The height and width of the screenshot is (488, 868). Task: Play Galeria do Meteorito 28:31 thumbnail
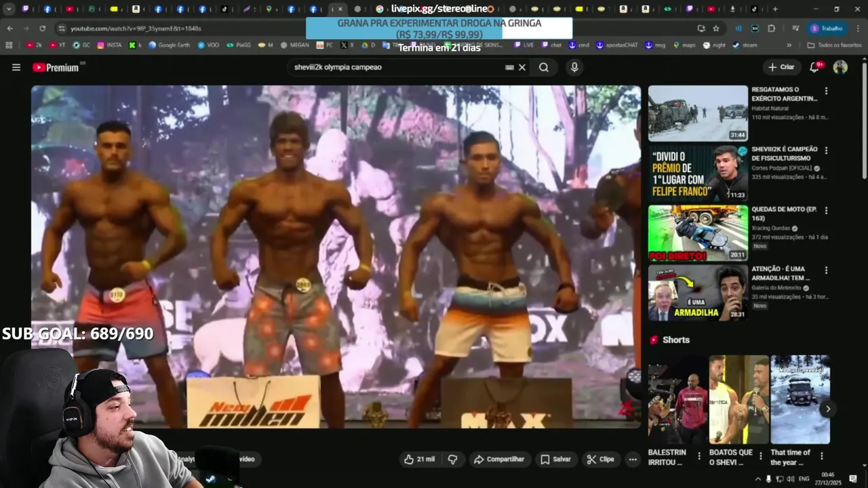(x=698, y=293)
